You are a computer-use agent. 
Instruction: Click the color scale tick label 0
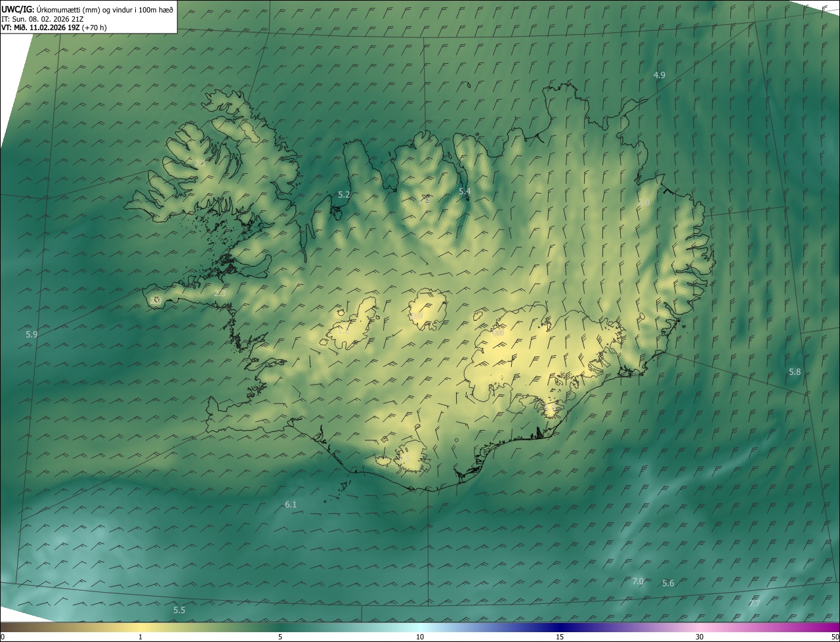(3, 637)
